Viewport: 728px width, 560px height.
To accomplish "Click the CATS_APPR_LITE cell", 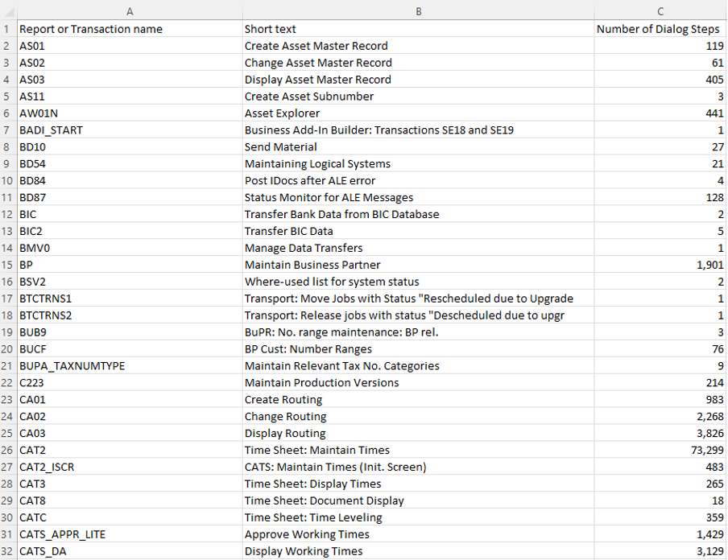I will click(x=62, y=534).
